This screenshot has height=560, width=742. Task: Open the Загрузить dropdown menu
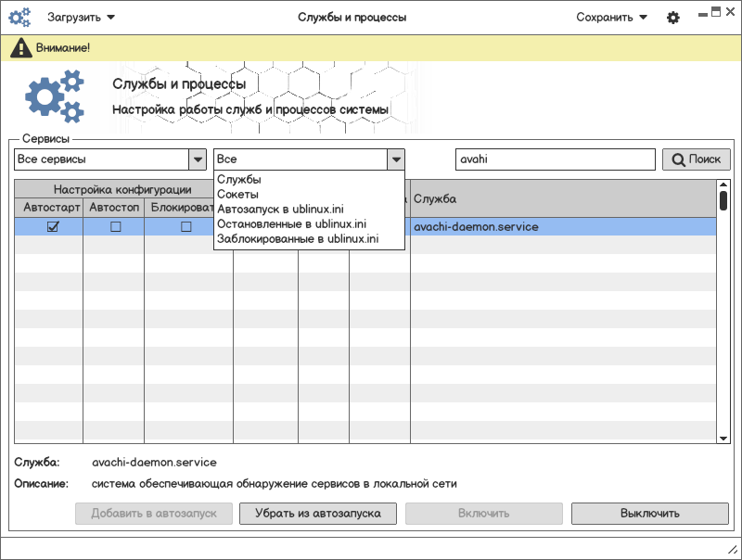[81, 18]
